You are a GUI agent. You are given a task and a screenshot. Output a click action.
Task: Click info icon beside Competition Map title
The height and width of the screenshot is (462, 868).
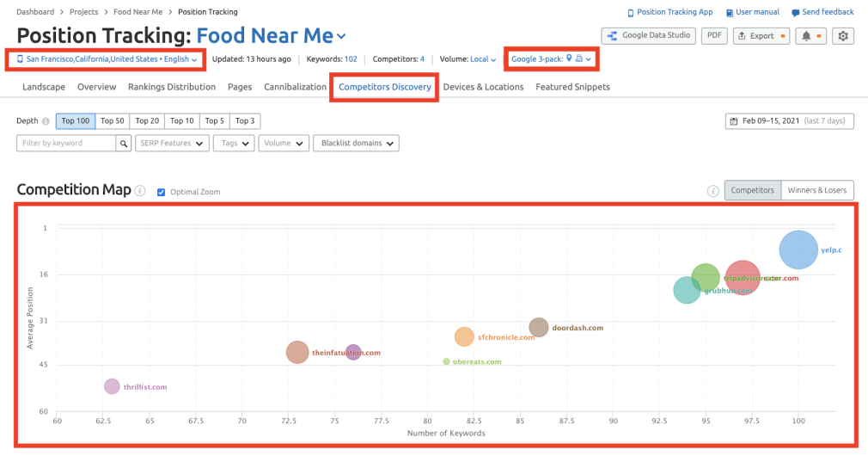(141, 191)
